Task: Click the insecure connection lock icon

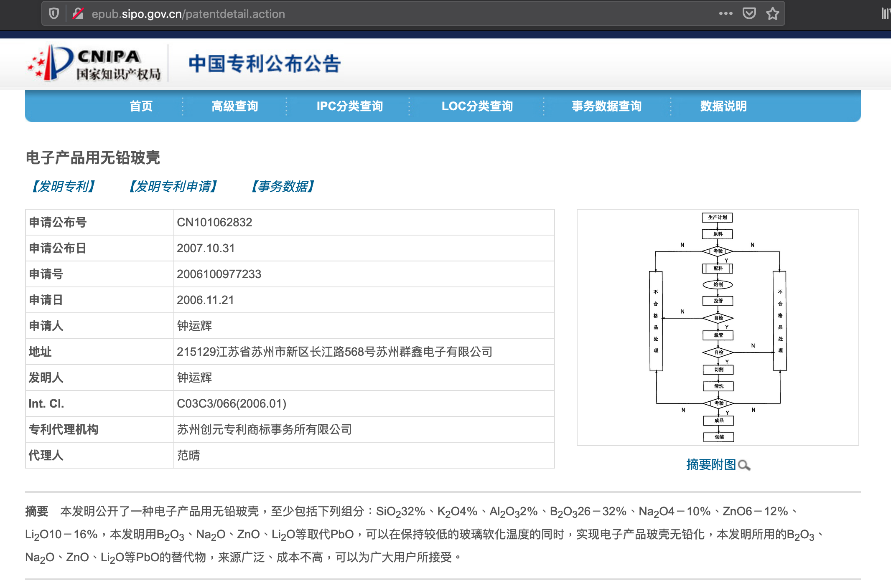Action: pyautogui.click(x=78, y=14)
